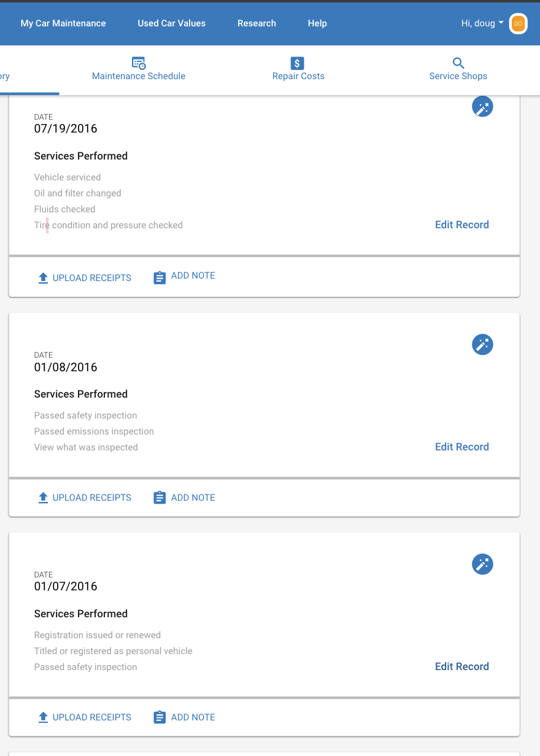Open the Help menu item

(x=317, y=23)
